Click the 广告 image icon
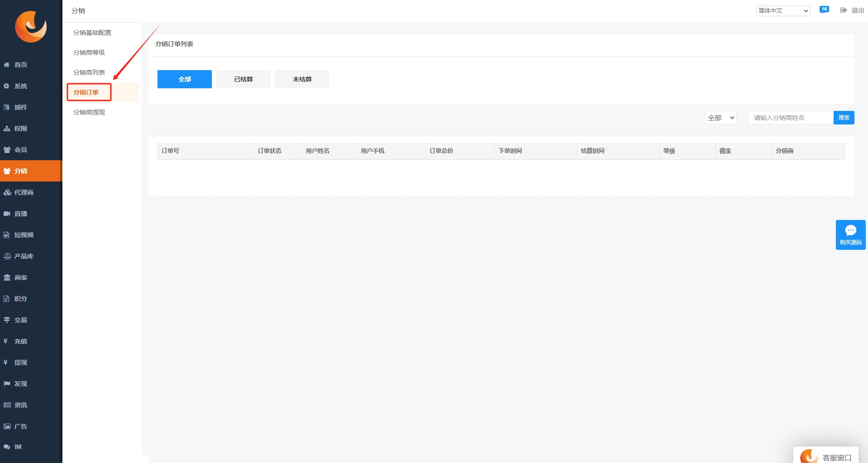Viewport: 868px width, 463px height. click(x=7, y=426)
